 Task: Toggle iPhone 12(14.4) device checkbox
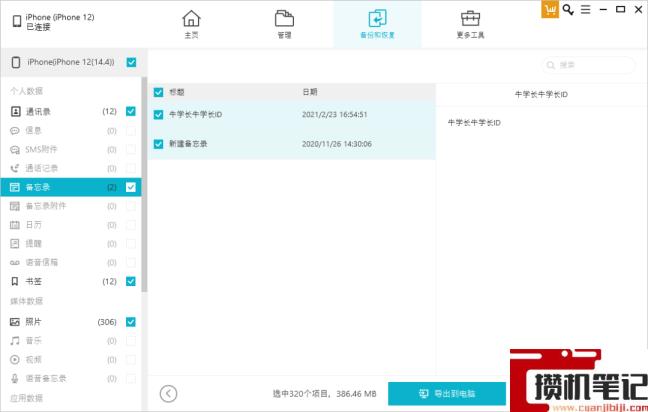[x=131, y=62]
